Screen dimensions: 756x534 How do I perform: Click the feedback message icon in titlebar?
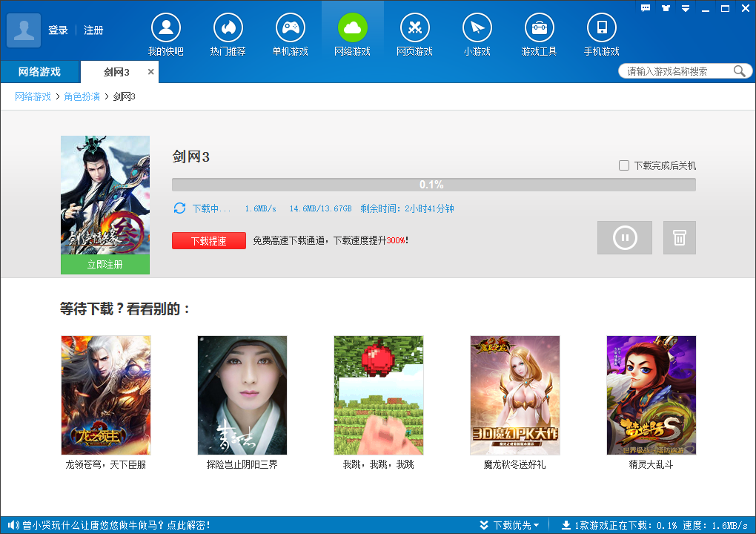[x=645, y=8]
